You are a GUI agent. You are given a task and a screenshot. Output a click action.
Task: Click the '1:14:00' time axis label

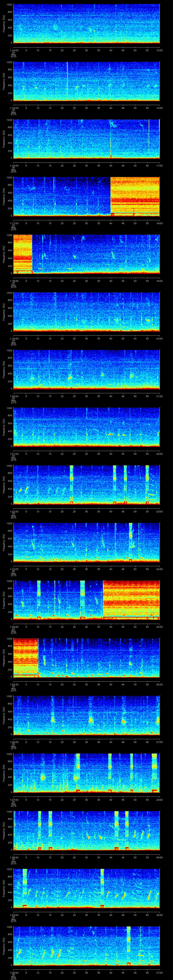(14, 50)
